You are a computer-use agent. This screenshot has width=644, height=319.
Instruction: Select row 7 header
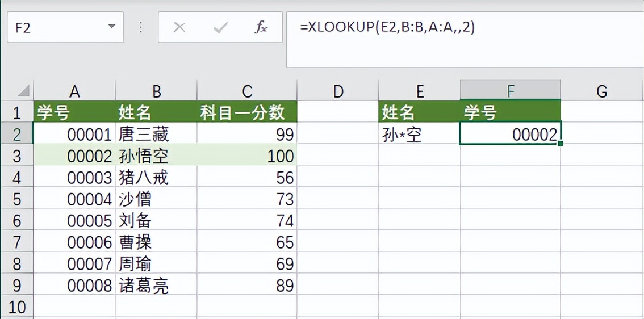click(17, 241)
